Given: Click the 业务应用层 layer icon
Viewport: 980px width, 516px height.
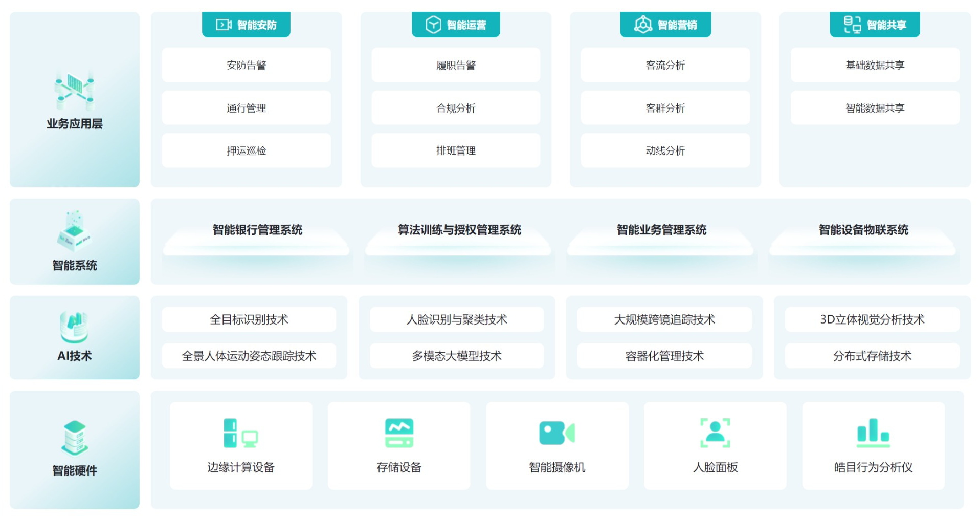Looking at the screenshot, I should [75, 91].
